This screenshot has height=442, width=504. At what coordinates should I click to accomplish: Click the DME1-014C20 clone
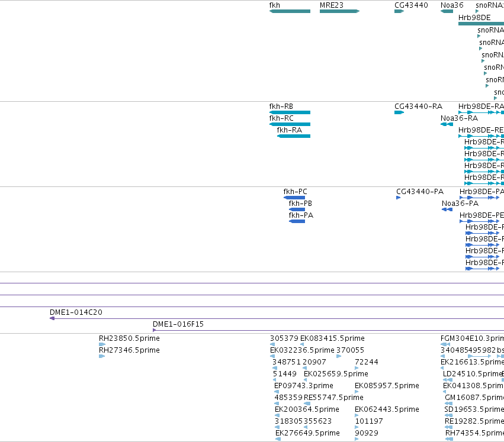(x=277, y=318)
